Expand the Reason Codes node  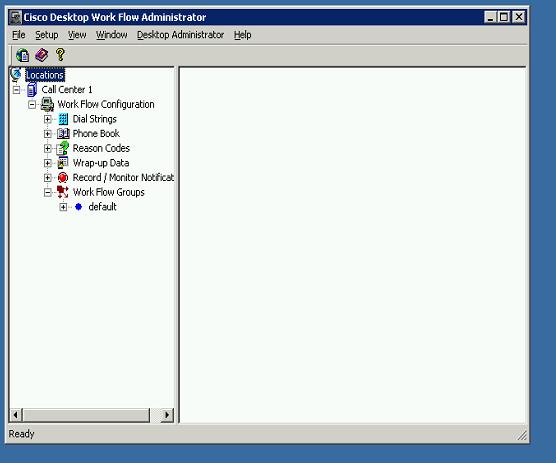48,149
